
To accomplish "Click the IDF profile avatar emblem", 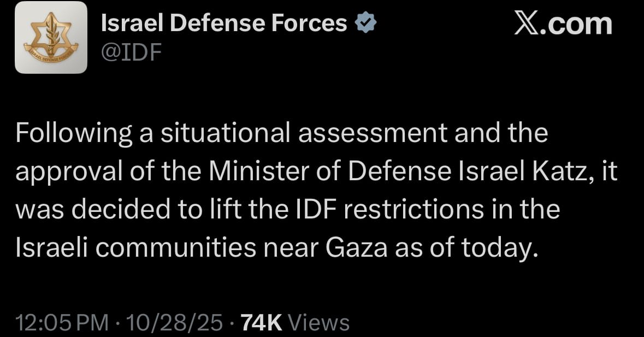I will 51,38.
